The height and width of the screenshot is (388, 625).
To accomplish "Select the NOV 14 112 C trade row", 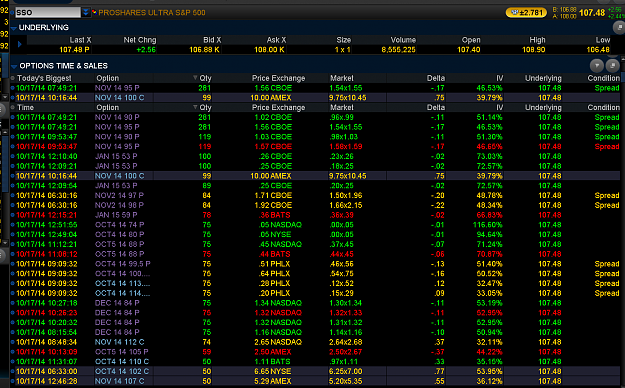I will point(317,342).
